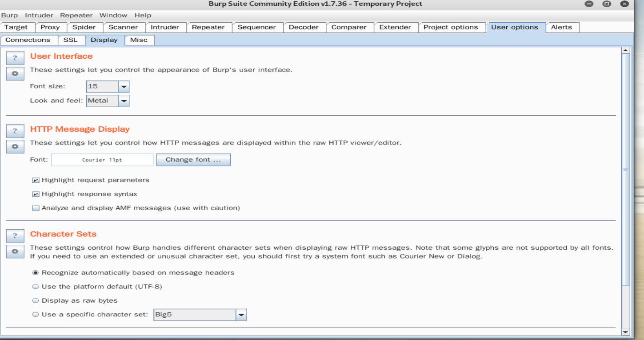Click the Change font ... button
Screen dimensions: 644x340
tap(193, 160)
